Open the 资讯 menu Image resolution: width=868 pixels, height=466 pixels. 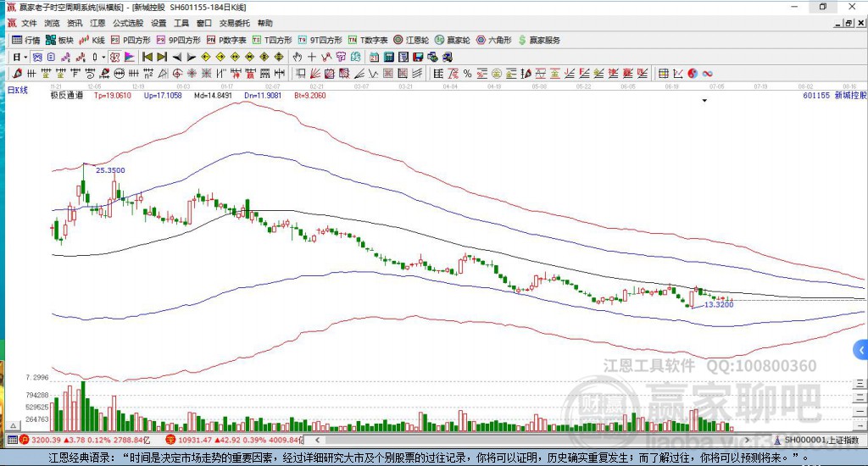pyautogui.click(x=75, y=23)
